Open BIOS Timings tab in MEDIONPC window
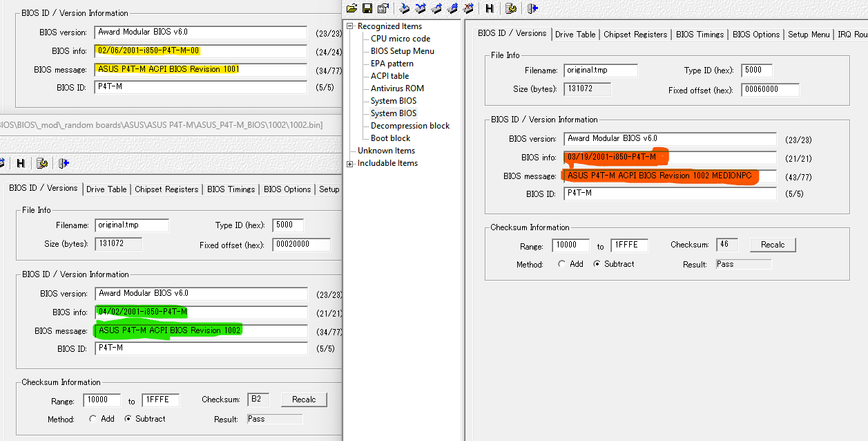Screen dimensions: 868x441 click(x=700, y=35)
